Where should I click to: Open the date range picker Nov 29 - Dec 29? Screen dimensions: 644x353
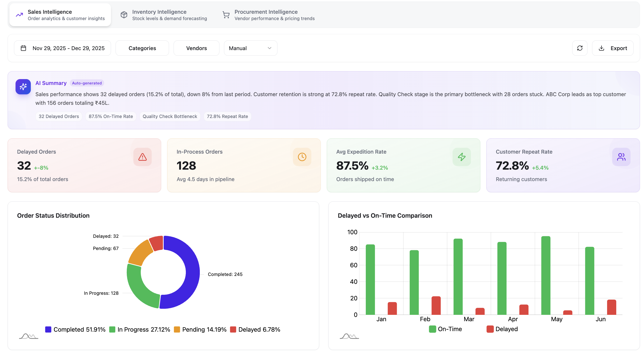(x=62, y=48)
